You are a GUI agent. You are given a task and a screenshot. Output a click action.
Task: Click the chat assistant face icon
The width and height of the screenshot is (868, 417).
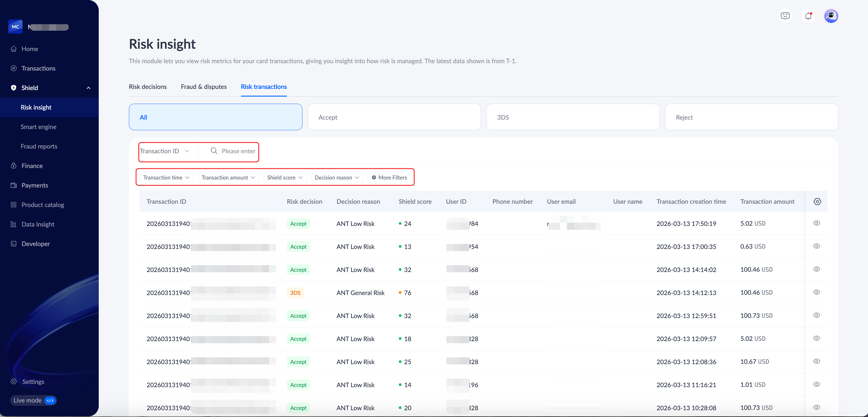point(785,16)
